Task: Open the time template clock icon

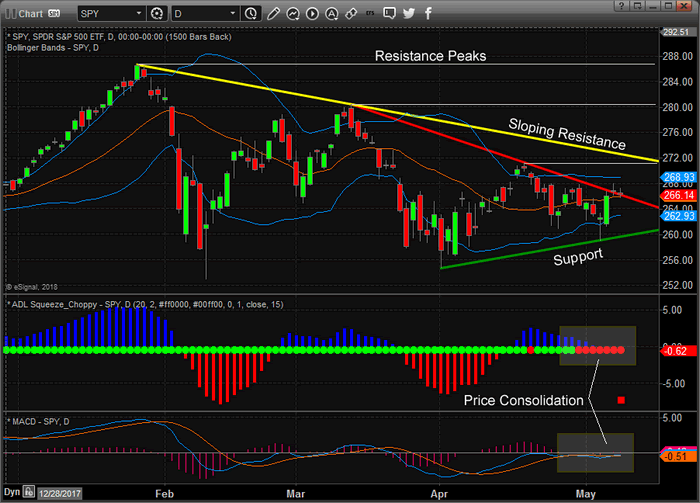Action: [x=251, y=14]
